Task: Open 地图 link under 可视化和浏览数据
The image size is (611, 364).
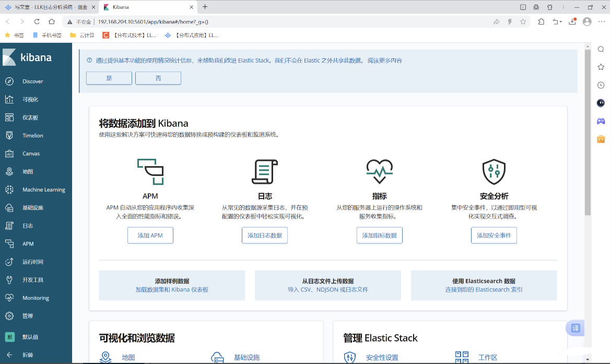Action: point(128,357)
